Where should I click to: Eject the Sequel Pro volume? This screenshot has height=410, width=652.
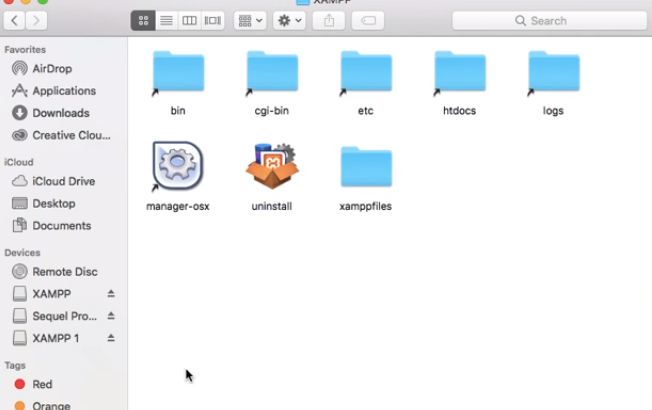click(111, 316)
